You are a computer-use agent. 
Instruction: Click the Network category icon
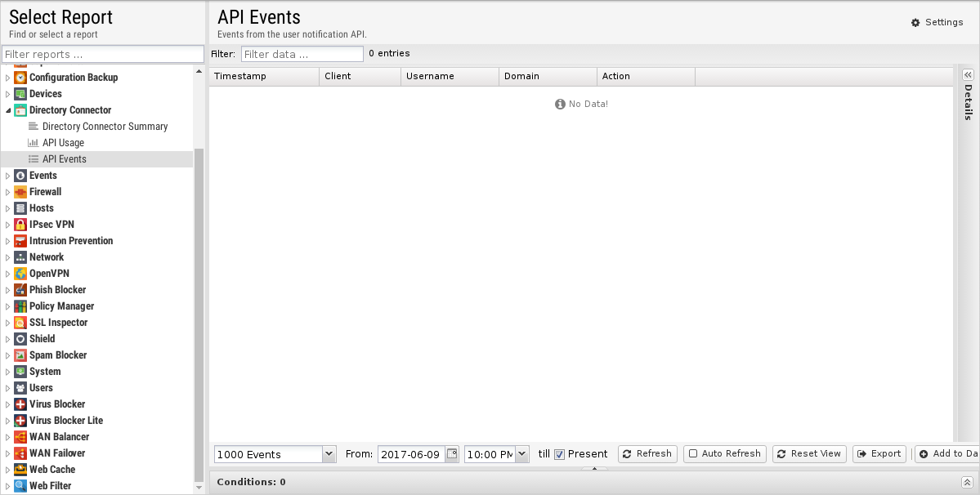point(20,257)
